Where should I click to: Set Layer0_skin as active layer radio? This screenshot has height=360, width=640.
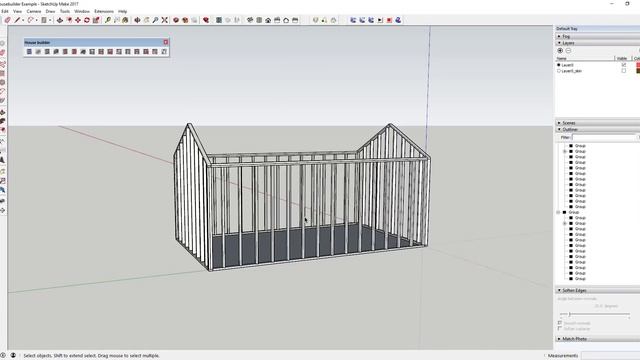(559, 71)
